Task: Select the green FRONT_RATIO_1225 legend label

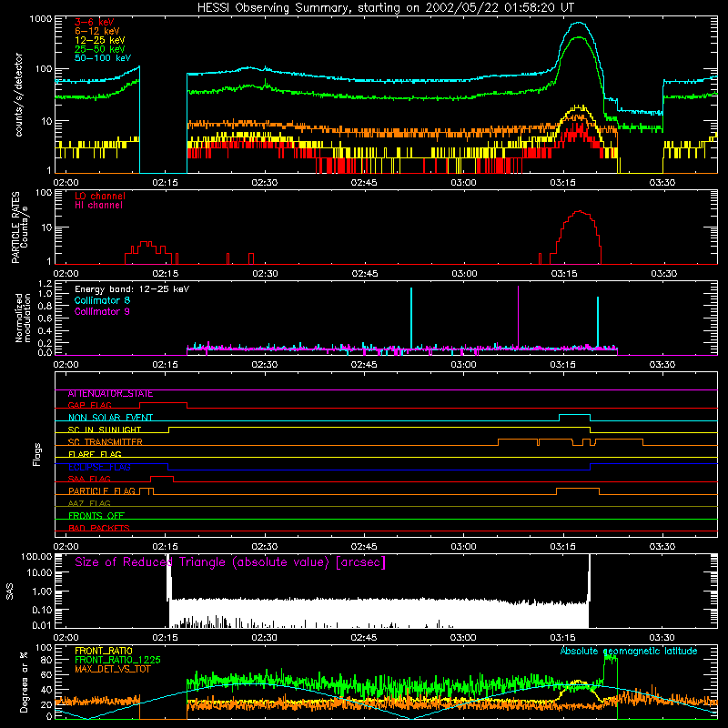Action: coord(118,660)
